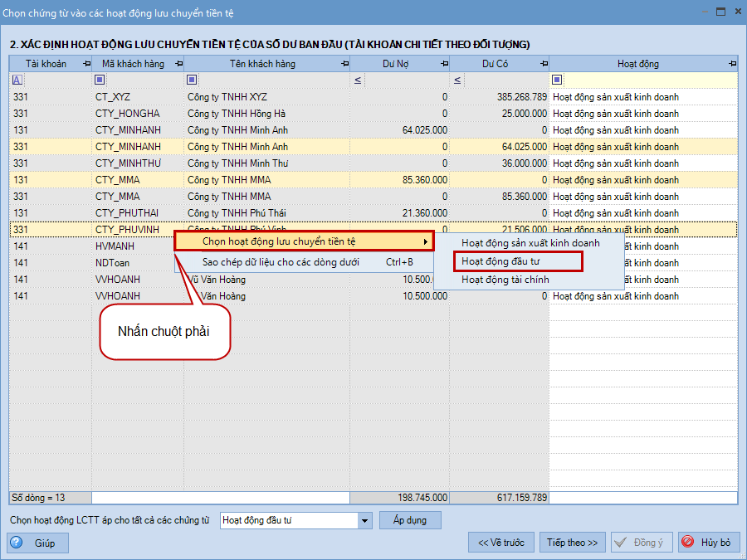Screen dimensions: 747x560
Task: Click filter operator icon under Tài khoản
Action: [x=17, y=80]
